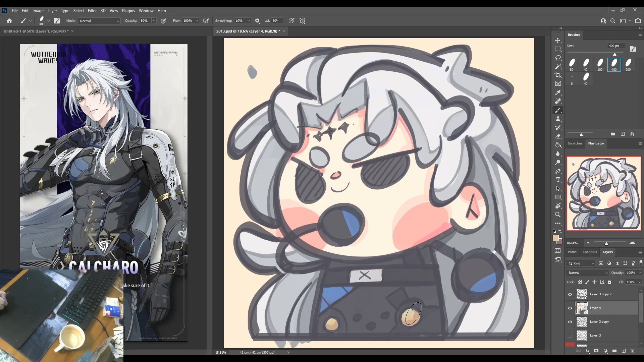Expand the Opacity value dropdown arrow
644x362 pixels.
point(154,21)
